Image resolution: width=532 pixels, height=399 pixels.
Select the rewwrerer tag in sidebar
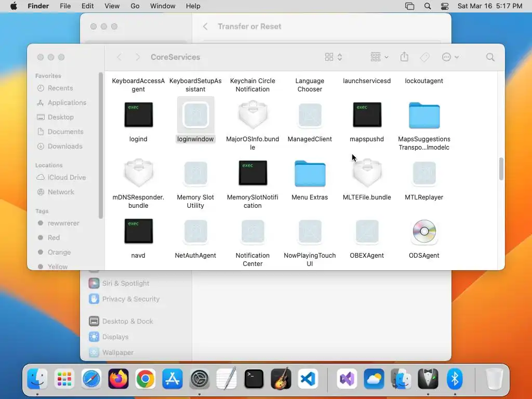click(63, 223)
